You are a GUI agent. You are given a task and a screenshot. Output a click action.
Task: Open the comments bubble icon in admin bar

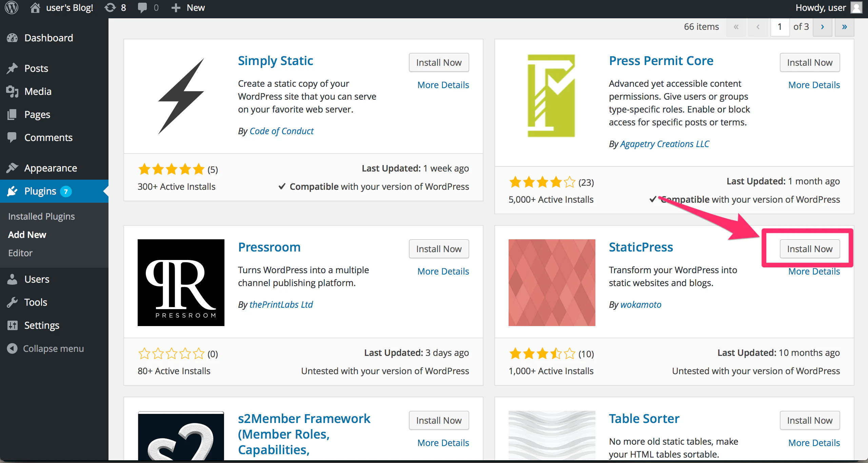[142, 7]
